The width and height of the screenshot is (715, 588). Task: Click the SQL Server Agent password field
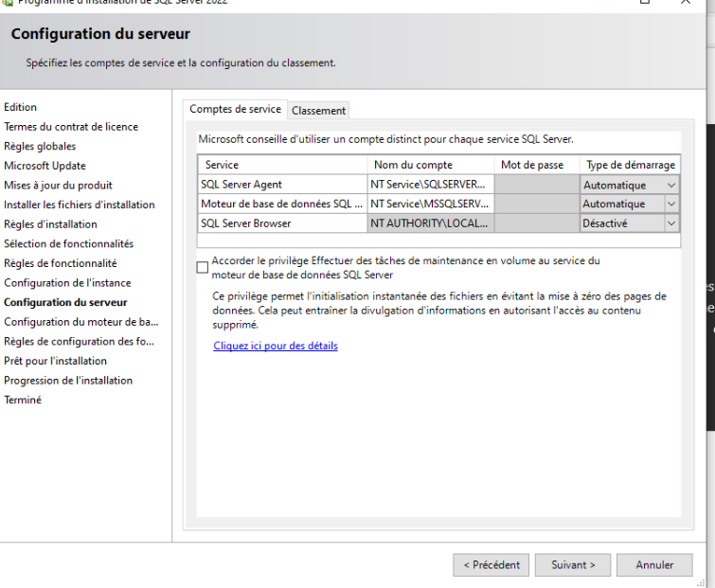click(537, 185)
